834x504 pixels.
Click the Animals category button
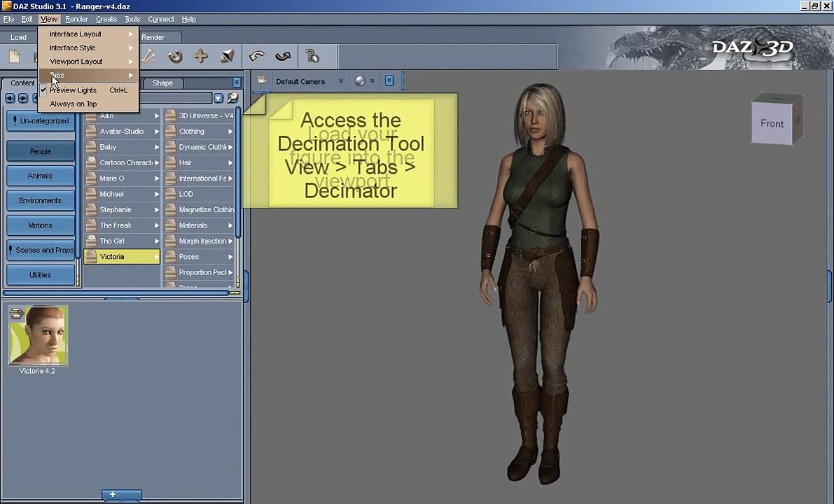41,176
